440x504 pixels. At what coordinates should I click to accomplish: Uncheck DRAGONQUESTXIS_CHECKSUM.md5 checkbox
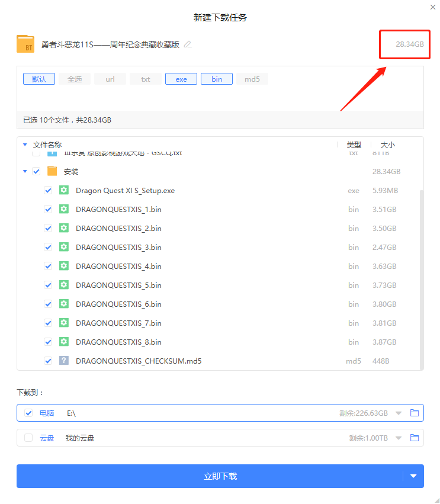click(x=48, y=361)
